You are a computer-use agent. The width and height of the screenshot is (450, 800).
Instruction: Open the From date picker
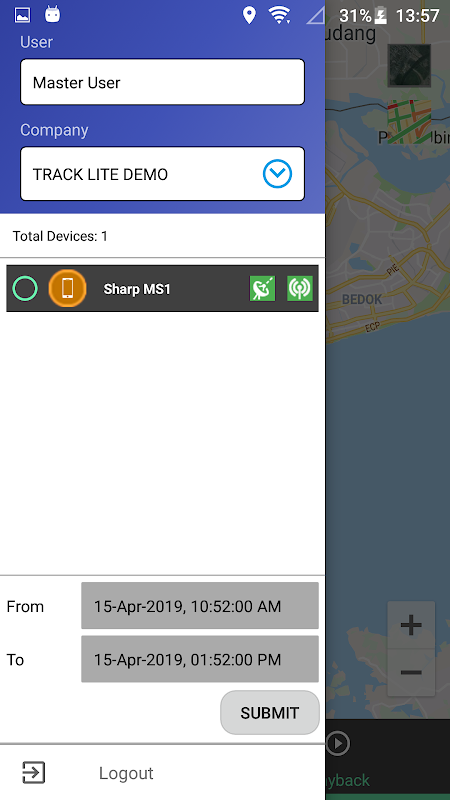click(200, 606)
